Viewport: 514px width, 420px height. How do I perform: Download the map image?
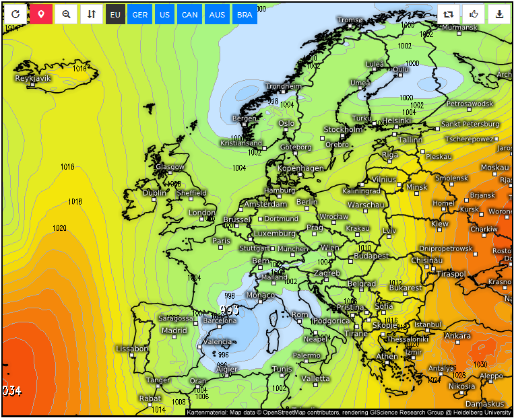pyautogui.click(x=499, y=14)
